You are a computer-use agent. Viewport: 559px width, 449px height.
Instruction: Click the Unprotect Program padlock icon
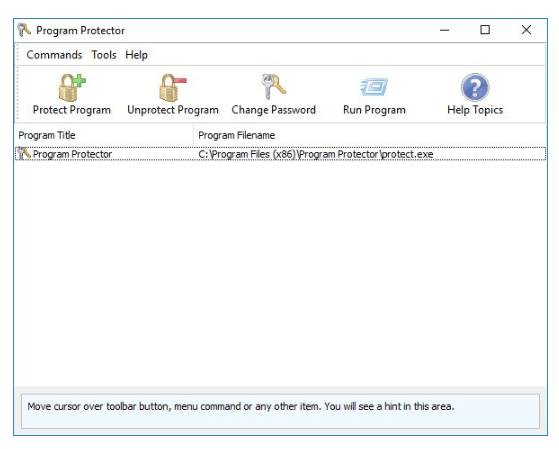point(173,87)
